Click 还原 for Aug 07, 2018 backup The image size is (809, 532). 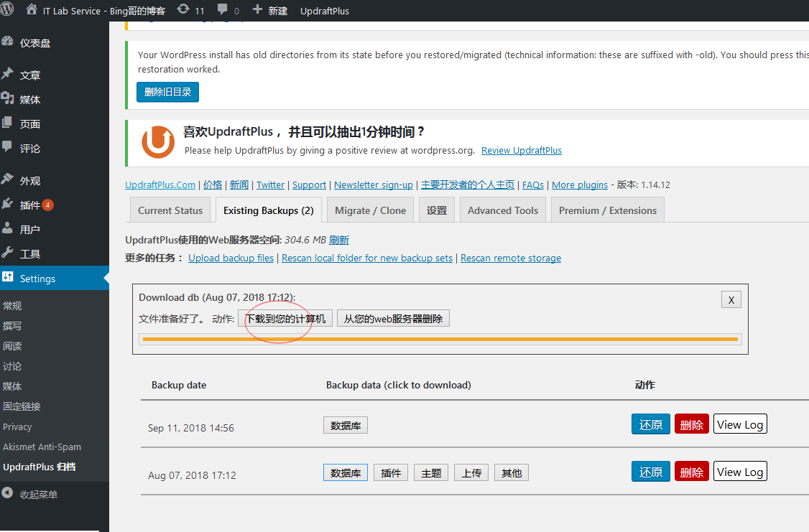click(x=651, y=472)
